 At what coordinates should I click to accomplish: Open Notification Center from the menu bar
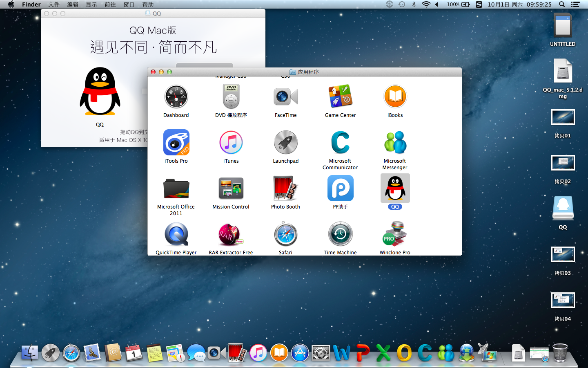click(x=575, y=4)
